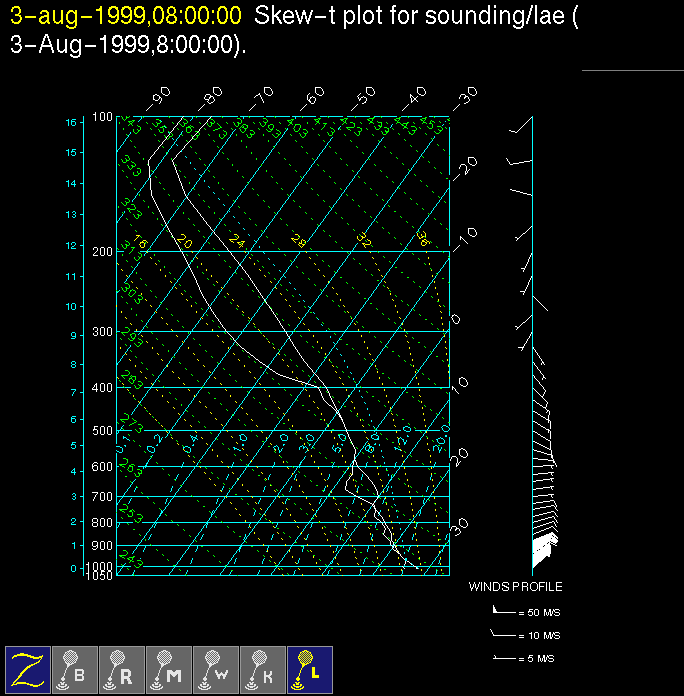Screen dimensions: 684x696
Task: Click the highlighted L sounding icon
Action: (x=310, y=669)
